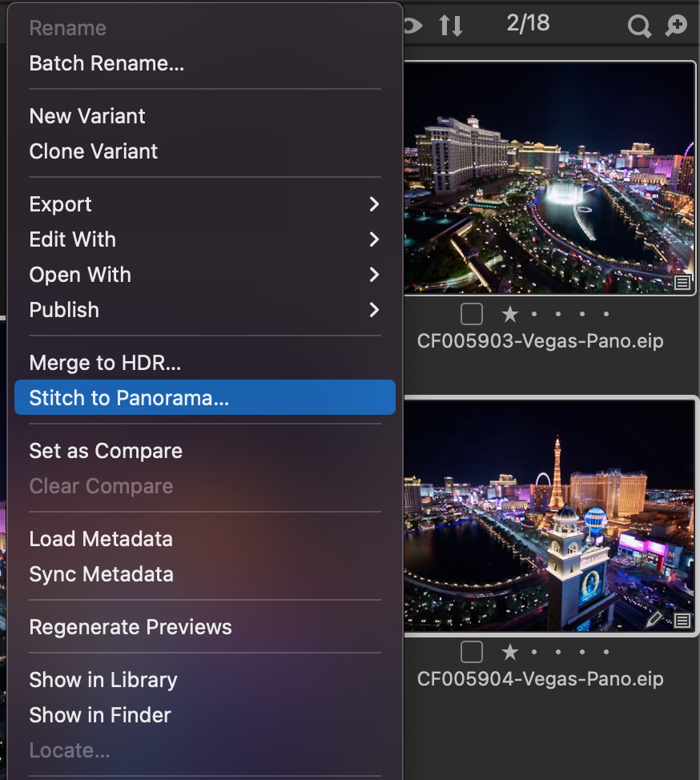The image size is (700, 780).
Task: Click the pencil edit badge on CF005904 thumbnail
Action: tap(654, 620)
